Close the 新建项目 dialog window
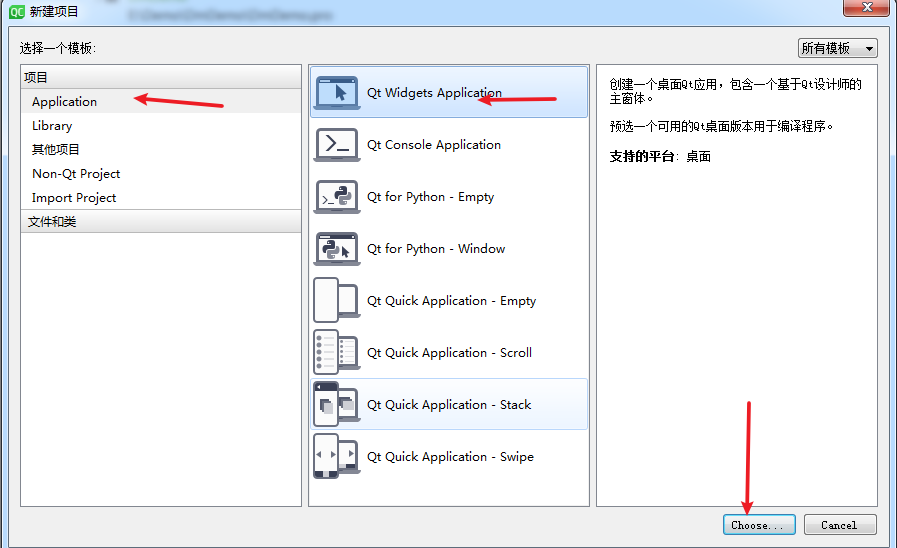897x548 pixels. pyautogui.click(x=866, y=7)
